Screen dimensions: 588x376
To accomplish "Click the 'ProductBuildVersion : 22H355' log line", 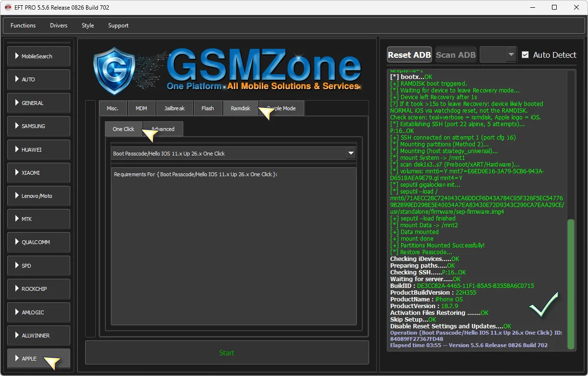I will click(433, 293).
